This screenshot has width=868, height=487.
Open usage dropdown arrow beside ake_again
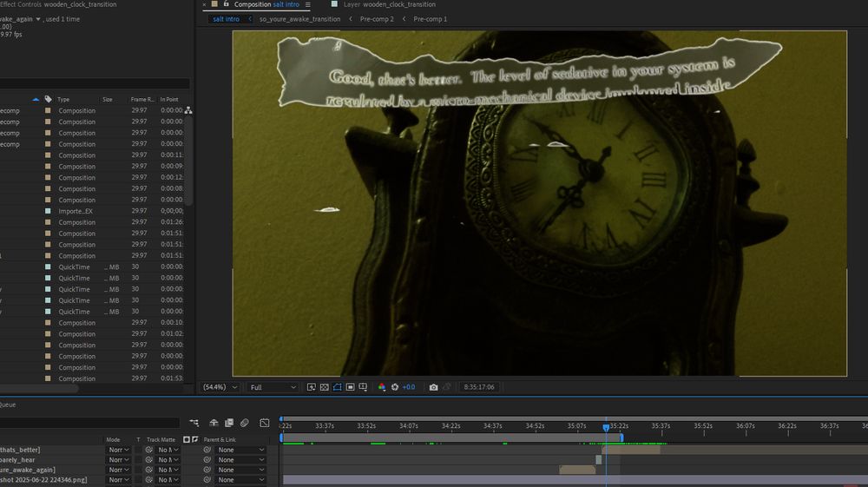pyautogui.click(x=38, y=19)
